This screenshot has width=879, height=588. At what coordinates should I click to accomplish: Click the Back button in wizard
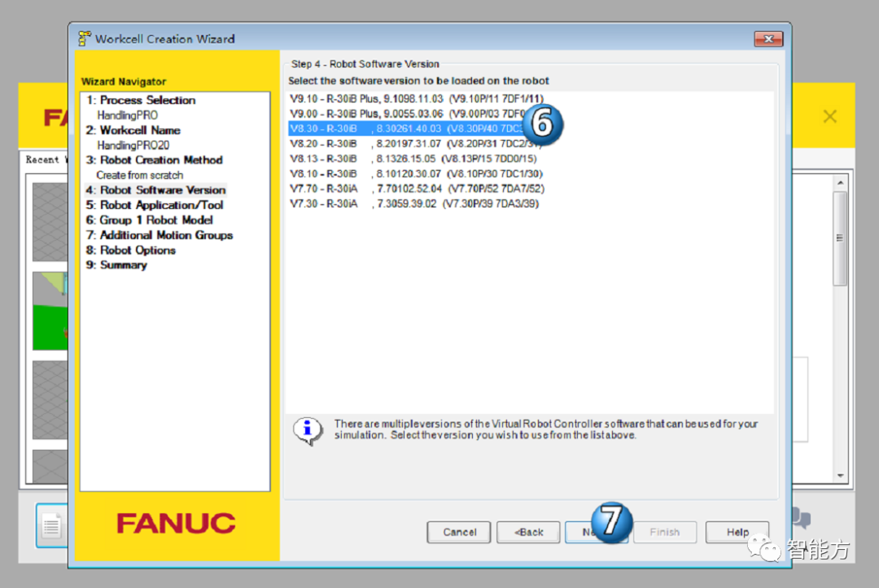tap(528, 532)
